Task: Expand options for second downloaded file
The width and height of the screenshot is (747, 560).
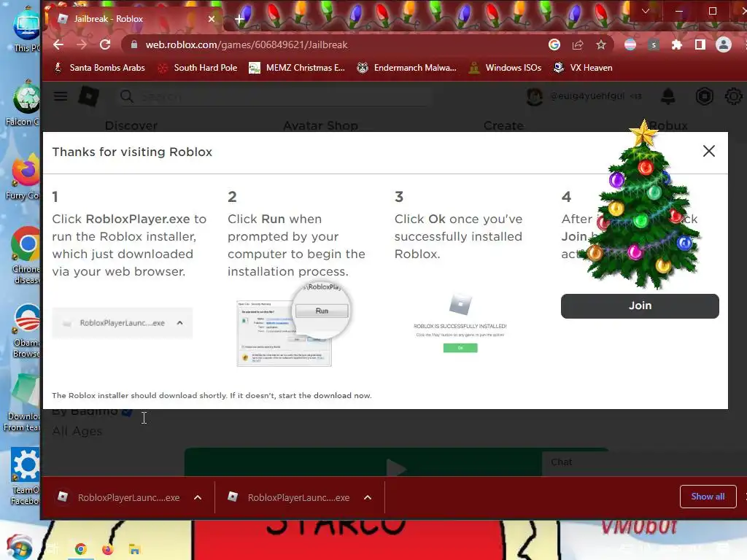Action: point(368,497)
